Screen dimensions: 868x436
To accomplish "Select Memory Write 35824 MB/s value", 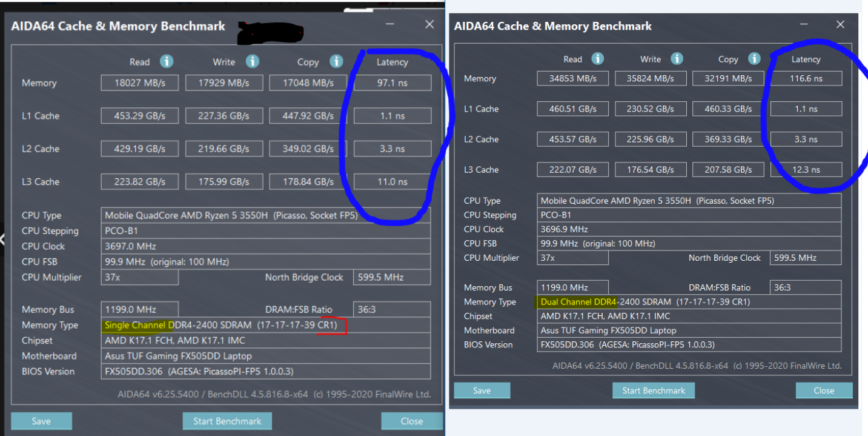I will coord(651,78).
